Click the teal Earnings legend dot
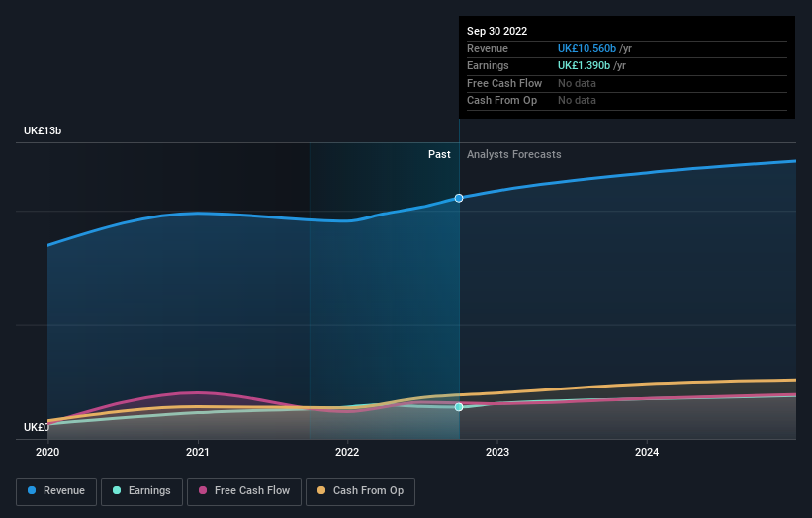812x518 pixels. coord(117,490)
